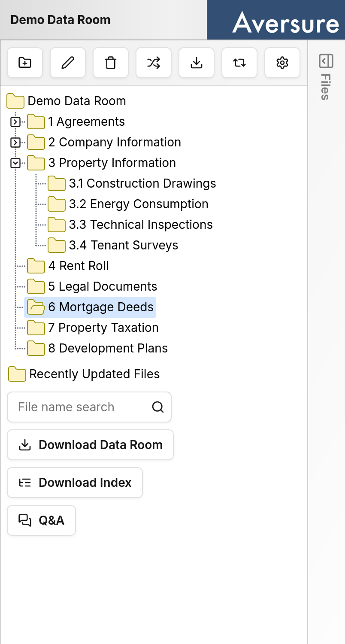Select the 3 Property Information folder
This screenshot has width=345, height=644.
[102, 163]
